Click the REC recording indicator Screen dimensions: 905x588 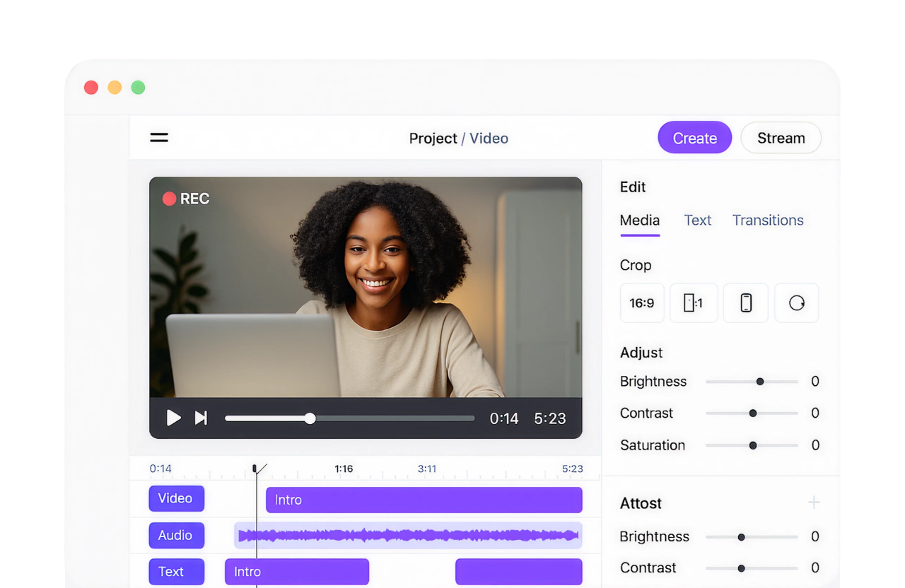tap(185, 199)
